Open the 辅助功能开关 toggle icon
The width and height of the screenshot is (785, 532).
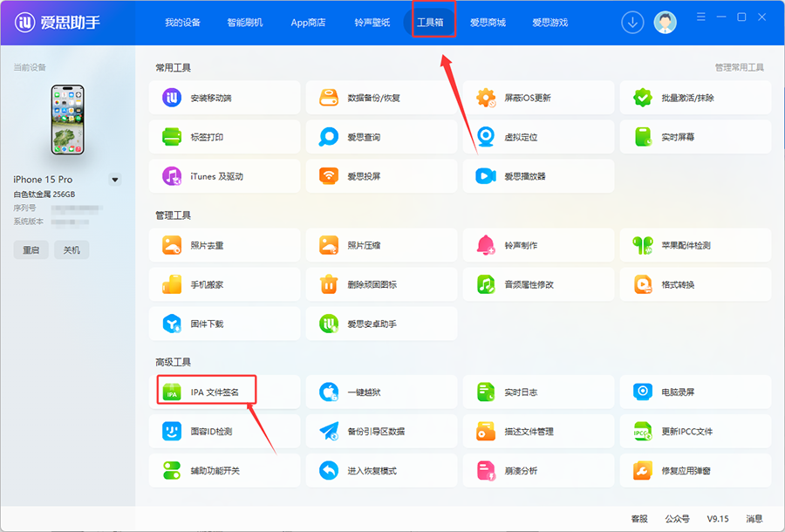coord(172,470)
